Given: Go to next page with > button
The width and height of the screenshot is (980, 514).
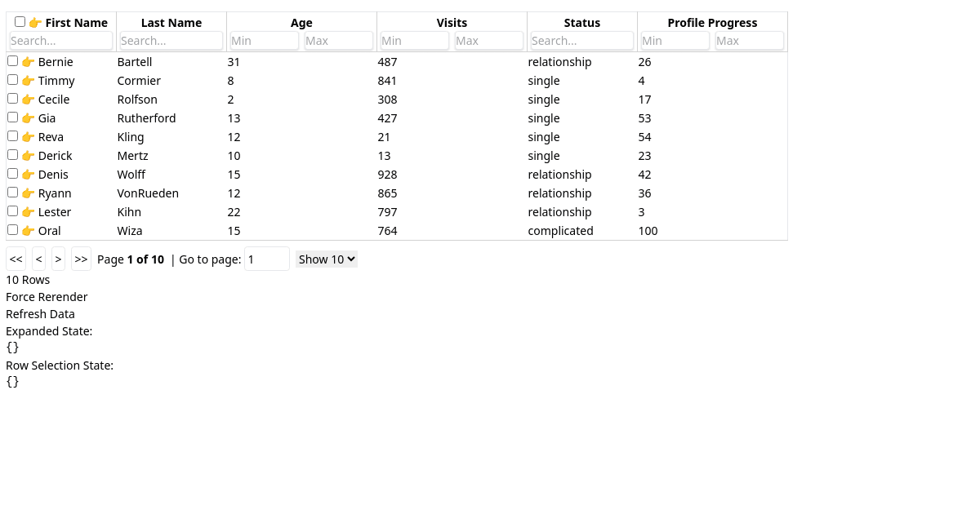Looking at the screenshot, I should (x=58, y=259).
